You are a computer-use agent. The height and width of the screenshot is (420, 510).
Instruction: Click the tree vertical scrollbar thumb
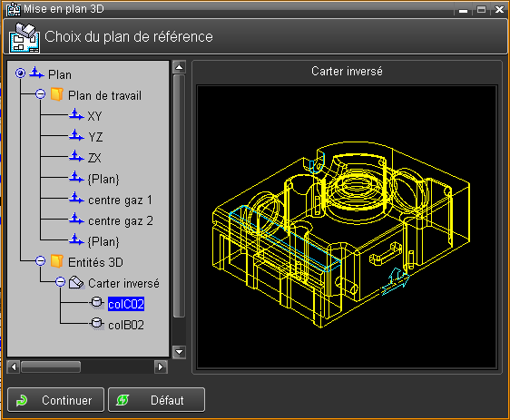179,196
